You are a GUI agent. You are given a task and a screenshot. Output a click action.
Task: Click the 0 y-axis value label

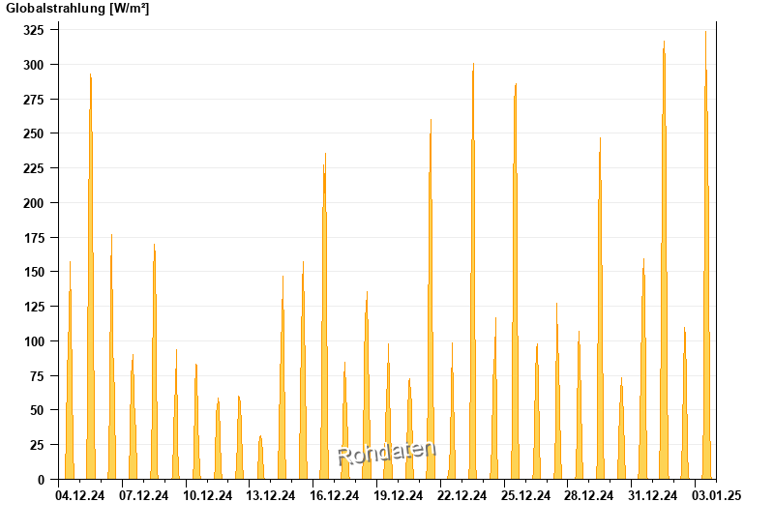tap(41, 480)
